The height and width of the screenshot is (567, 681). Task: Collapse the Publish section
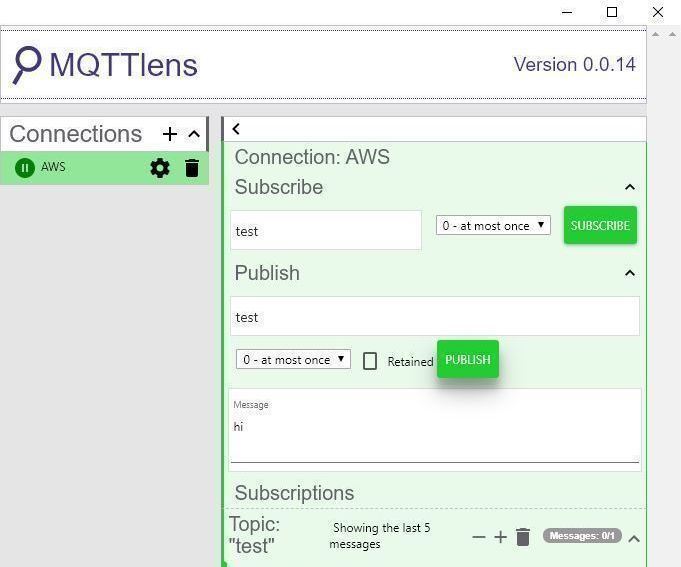[630, 273]
